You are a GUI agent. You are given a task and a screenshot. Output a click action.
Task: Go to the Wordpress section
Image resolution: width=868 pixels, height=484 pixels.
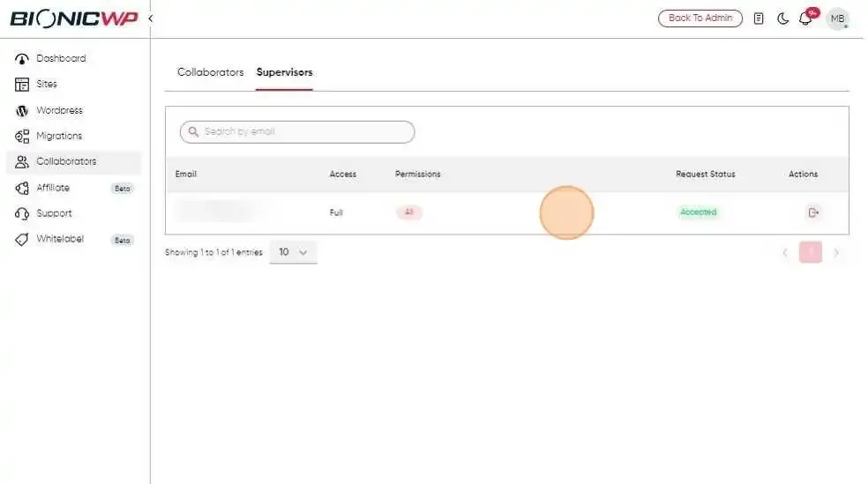click(x=59, y=110)
